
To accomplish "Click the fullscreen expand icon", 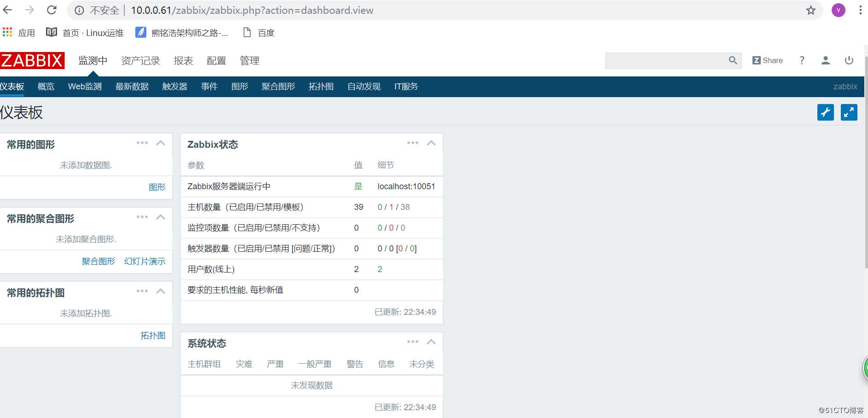I will 849,112.
